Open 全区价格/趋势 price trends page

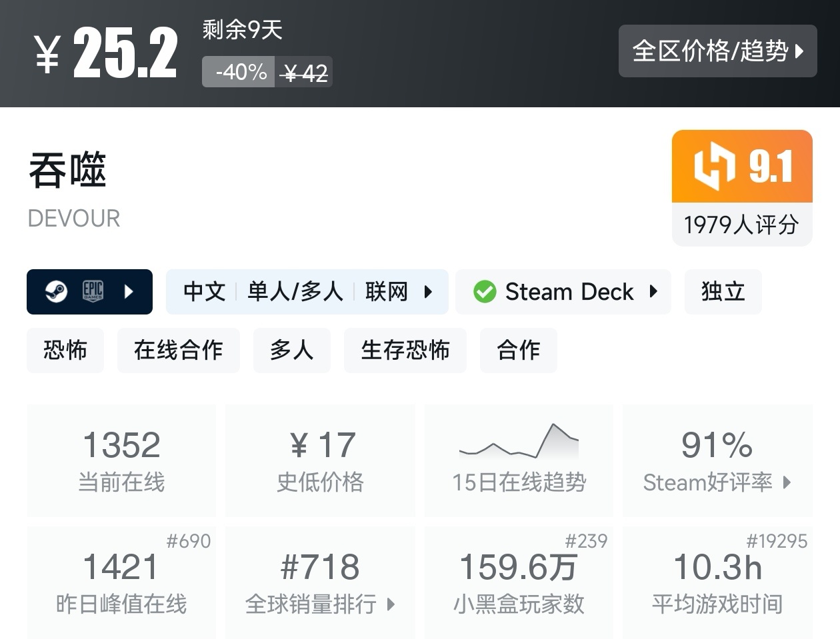pyautogui.click(x=718, y=51)
